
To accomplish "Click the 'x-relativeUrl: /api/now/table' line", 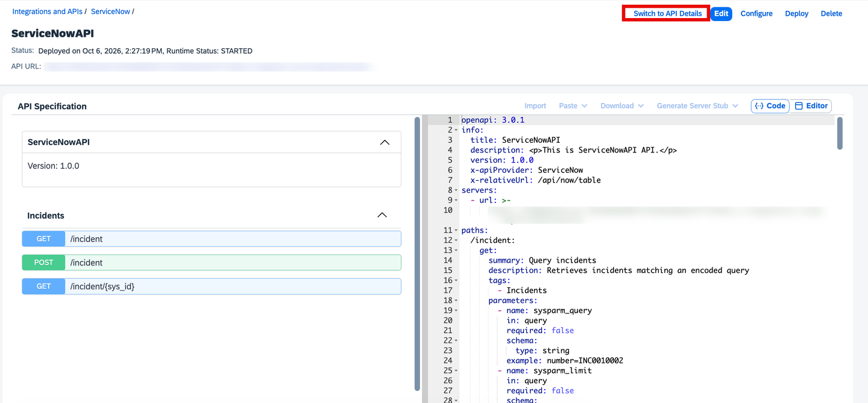I will tap(536, 180).
